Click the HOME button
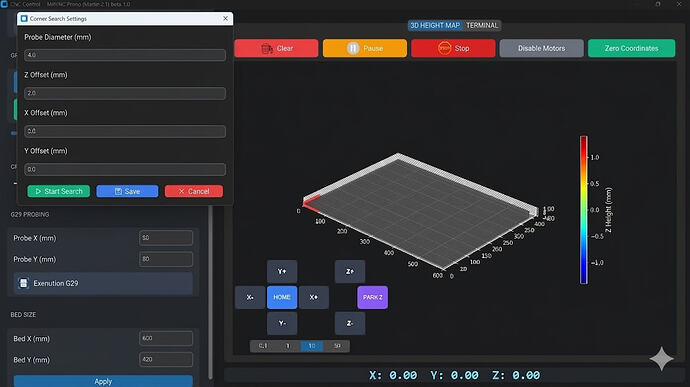The image size is (690, 387). tap(282, 297)
